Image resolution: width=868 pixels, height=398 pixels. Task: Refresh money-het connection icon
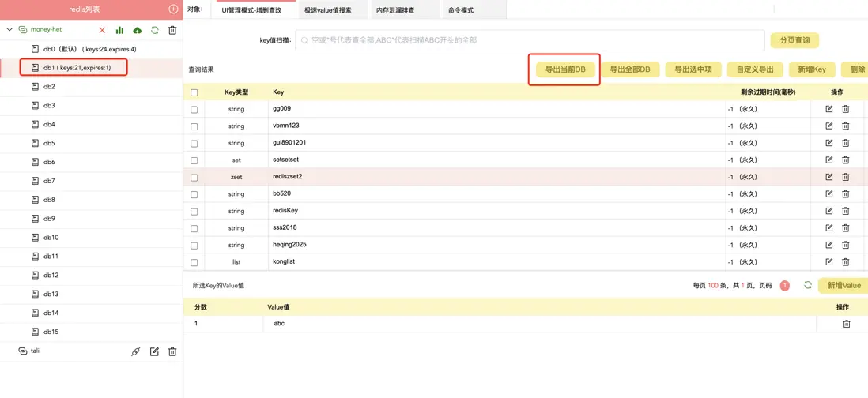pyautogui.click(x=155, y=30)
